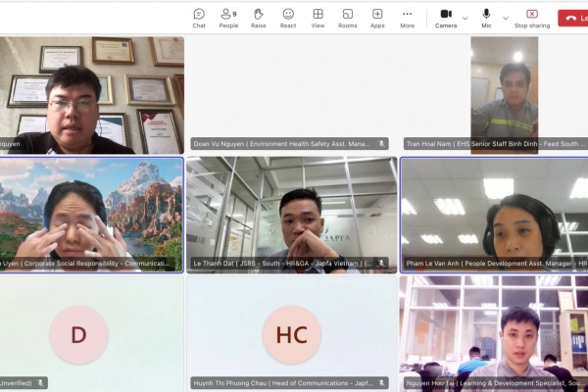Expand the Camera options dropdown arrow
Image resolution: width=588 pixels, height=392 pixels.
coord(465,18)
